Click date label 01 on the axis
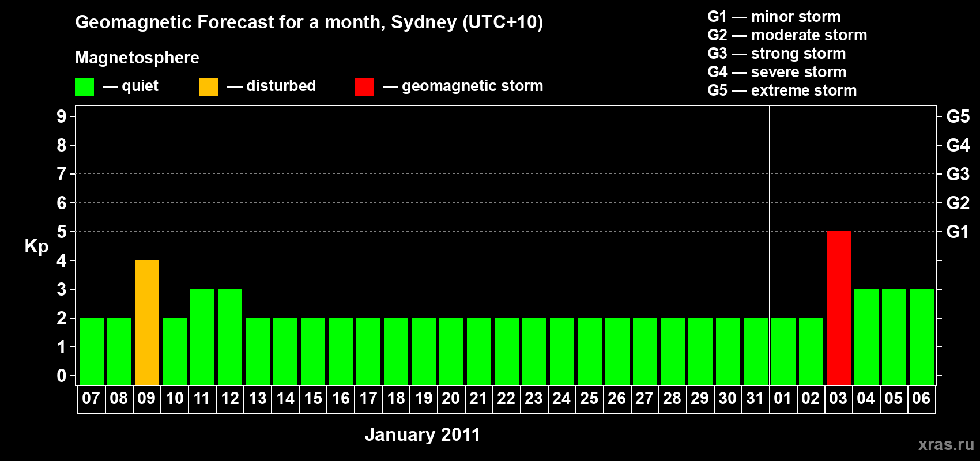This screenshot has height=461, width=980. pyautogui.click(x=783, y=398)
